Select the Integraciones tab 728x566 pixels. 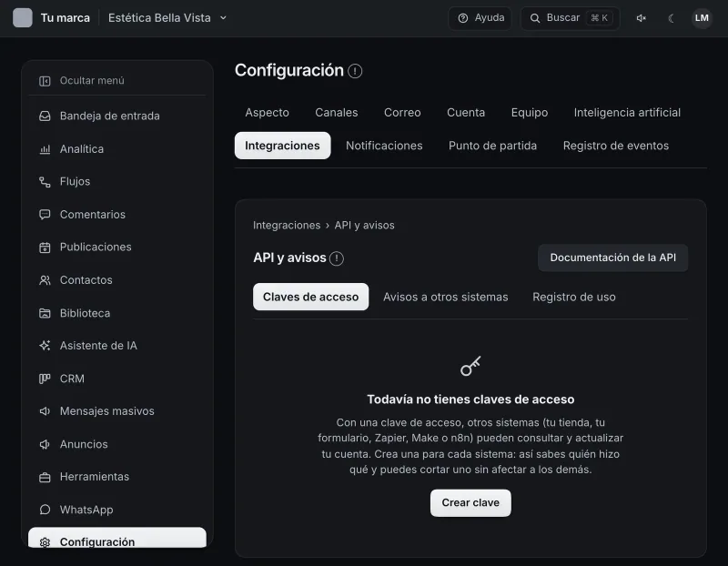[283, 146]
